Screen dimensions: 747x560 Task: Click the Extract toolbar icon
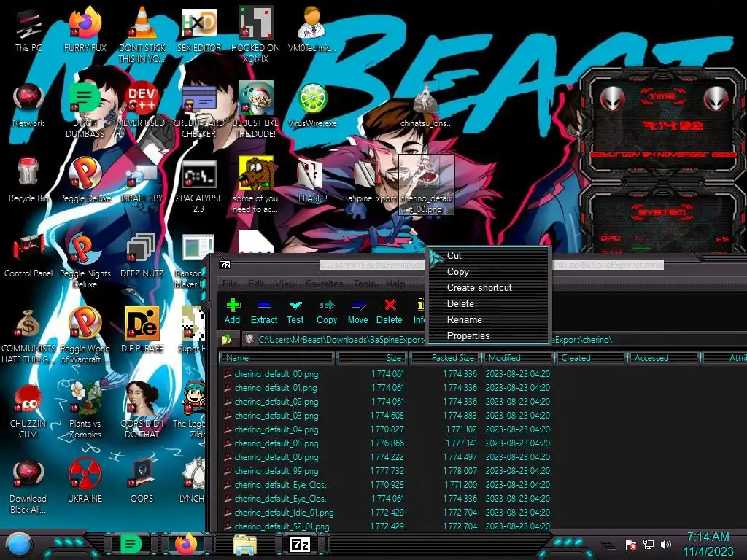[264, 311]
